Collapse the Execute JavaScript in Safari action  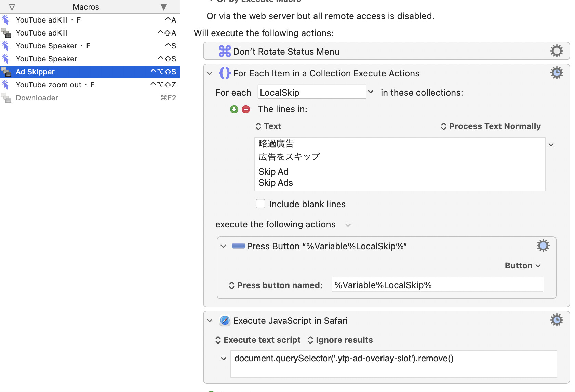tap(210, 321)
